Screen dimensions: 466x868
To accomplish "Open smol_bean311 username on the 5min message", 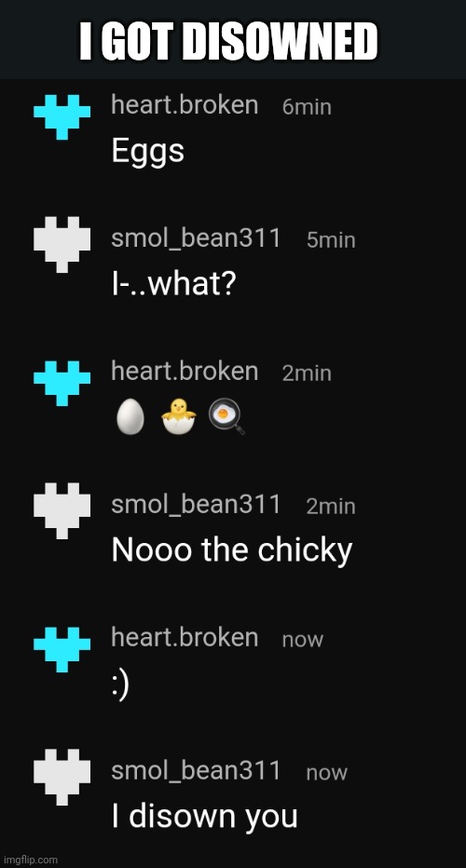I will point(196,238).
